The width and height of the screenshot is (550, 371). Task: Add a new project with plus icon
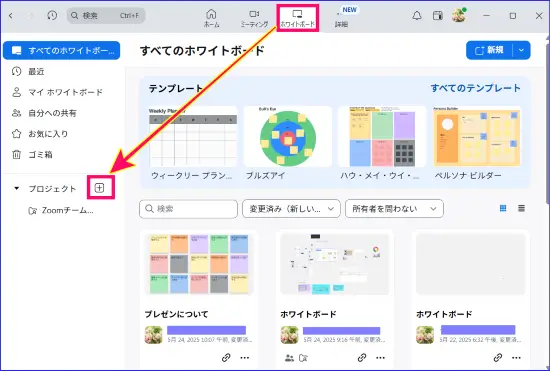point(100,188)
